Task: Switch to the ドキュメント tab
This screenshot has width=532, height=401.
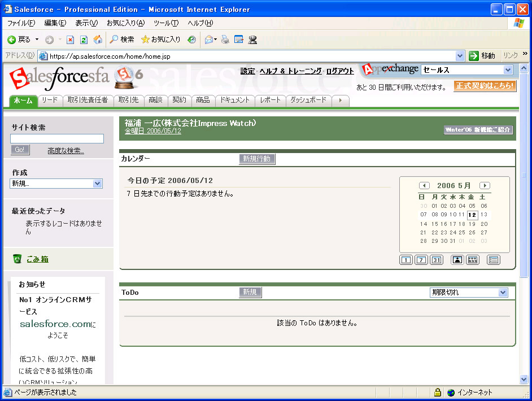Action: (235, 101)
